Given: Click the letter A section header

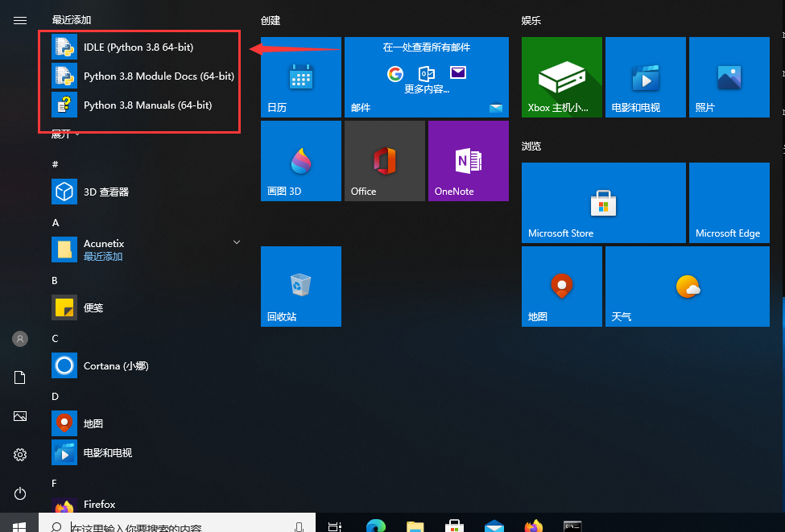Looking at the screenshot, I should [56, 222].
